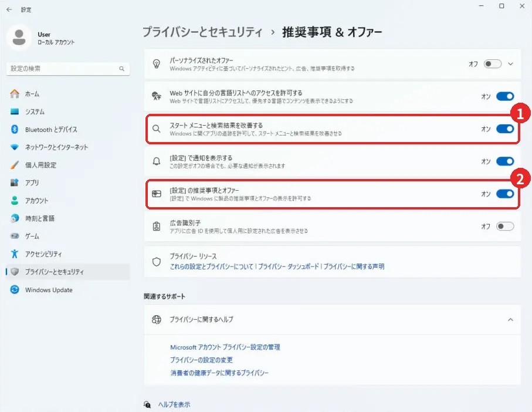Click the 設定の検索 search field

coord(68,69)
